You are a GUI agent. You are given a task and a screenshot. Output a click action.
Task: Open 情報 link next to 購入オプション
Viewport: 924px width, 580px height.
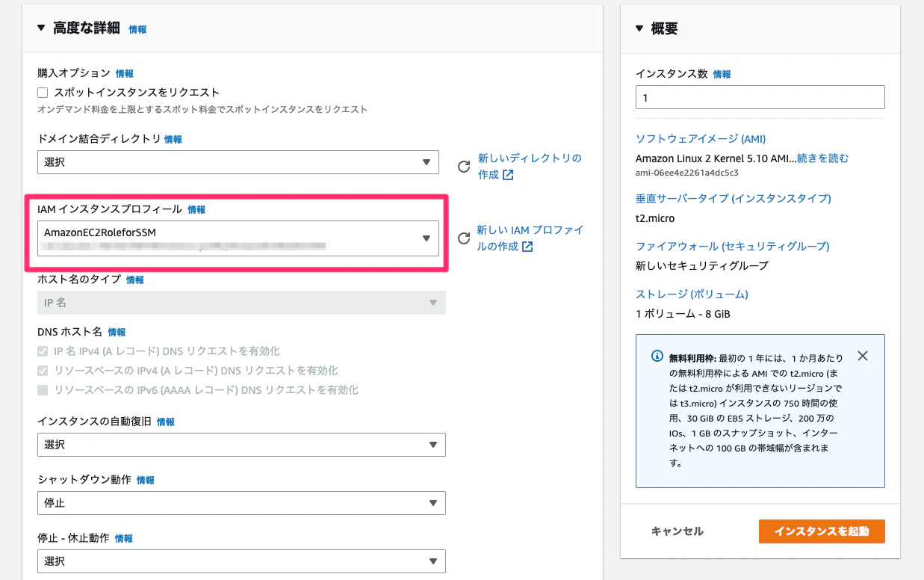click(x=125, y=73)
